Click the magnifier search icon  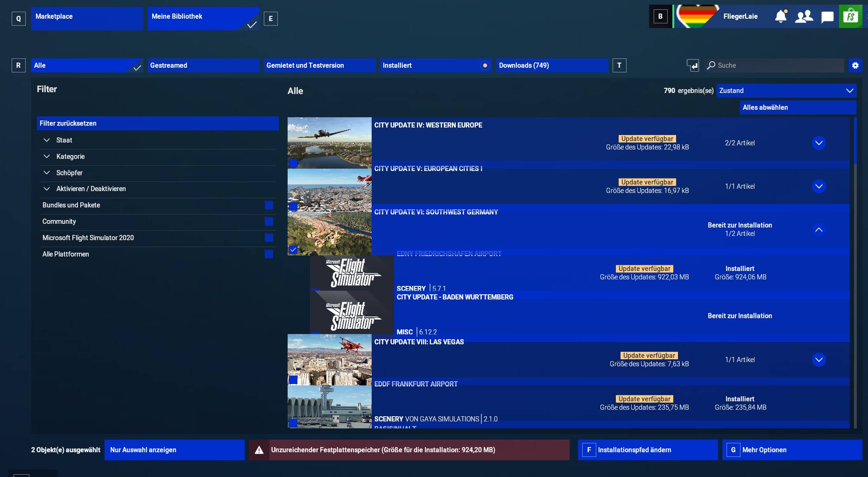[711, 65]
